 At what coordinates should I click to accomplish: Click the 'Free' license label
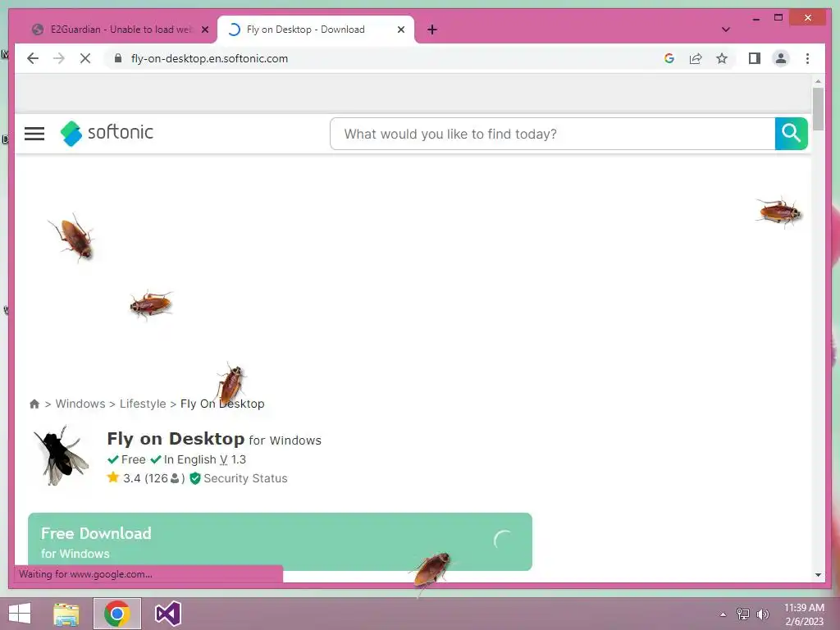pyautogui.click(x=134, y=459)
